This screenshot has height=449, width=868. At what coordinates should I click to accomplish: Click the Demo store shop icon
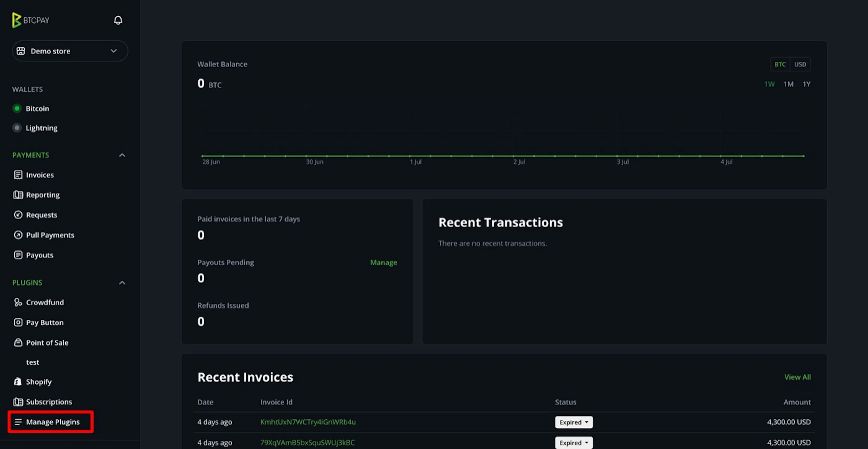coord(21,51)
